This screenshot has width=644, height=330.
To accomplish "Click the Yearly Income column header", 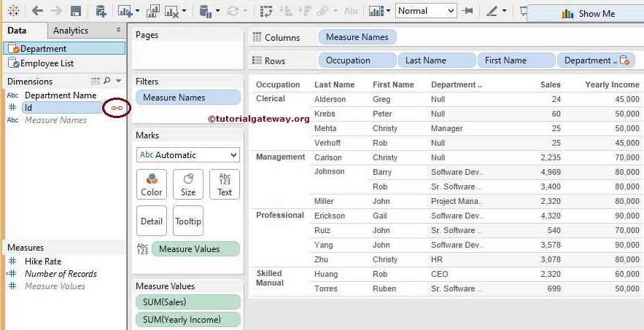I will pyautogui.click(x=612, y=85).
